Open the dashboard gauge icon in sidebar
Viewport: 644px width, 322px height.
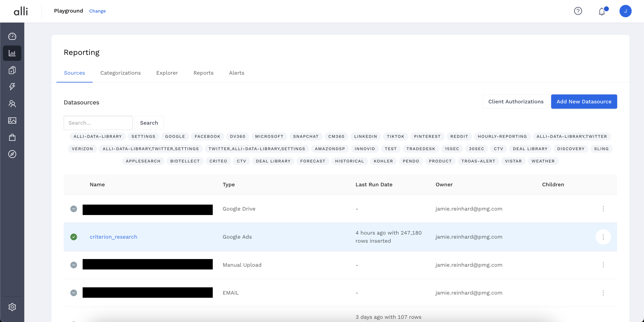coord(12,36)
